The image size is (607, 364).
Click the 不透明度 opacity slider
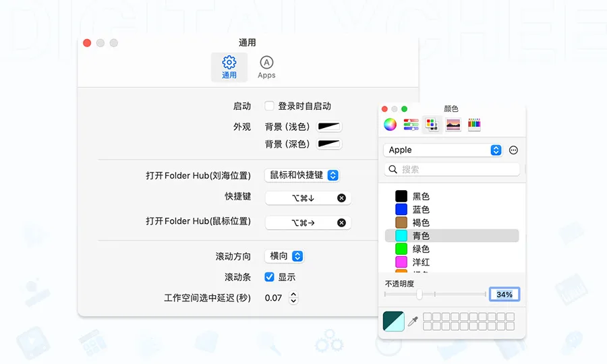tap(435, 295)
